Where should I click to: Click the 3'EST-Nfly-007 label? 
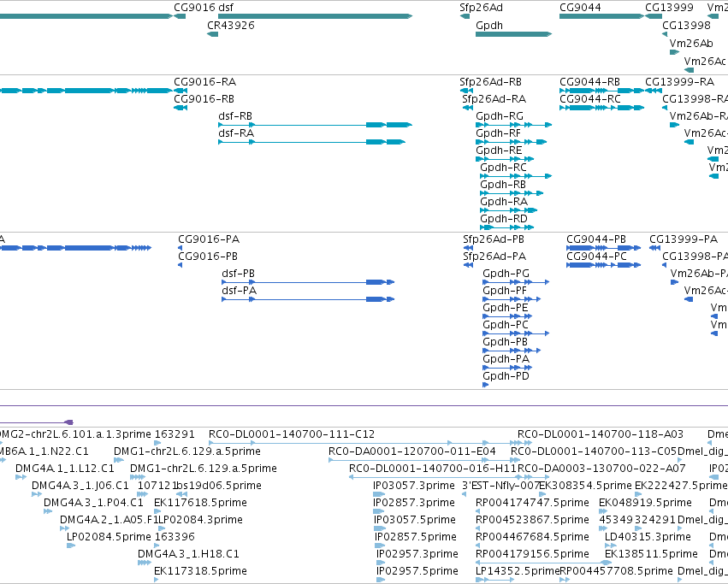point(500,486)
